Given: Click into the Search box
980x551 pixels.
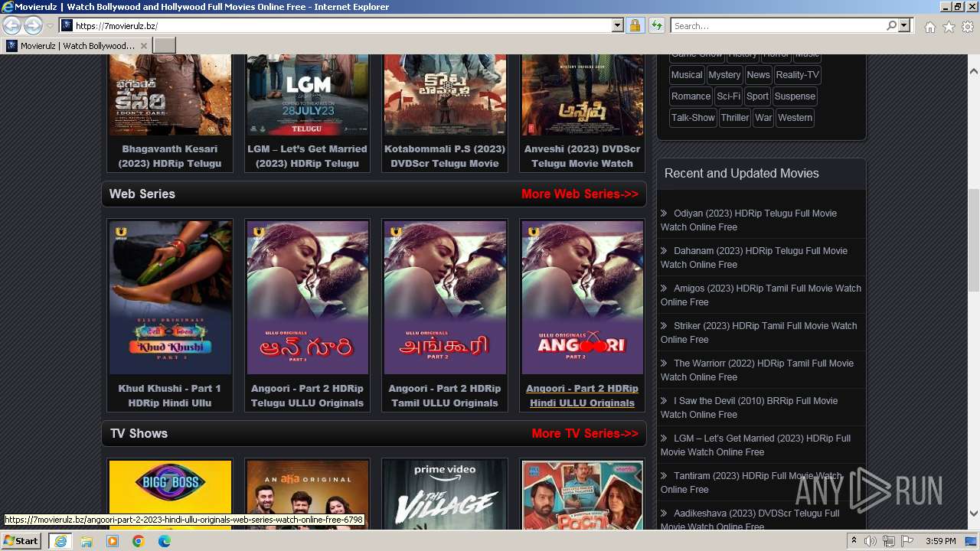Looking at the screenshot, I should tap(778, 25).
